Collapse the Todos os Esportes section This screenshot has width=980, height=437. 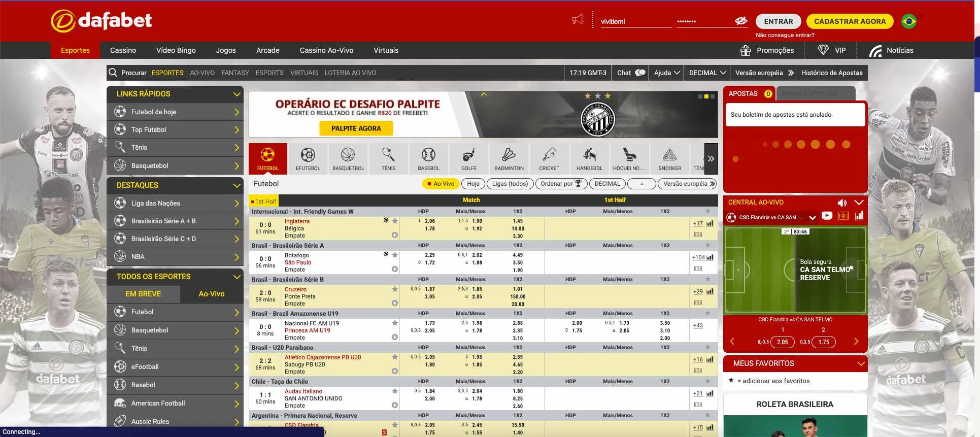pyautogui.click(x=236, y=277)
